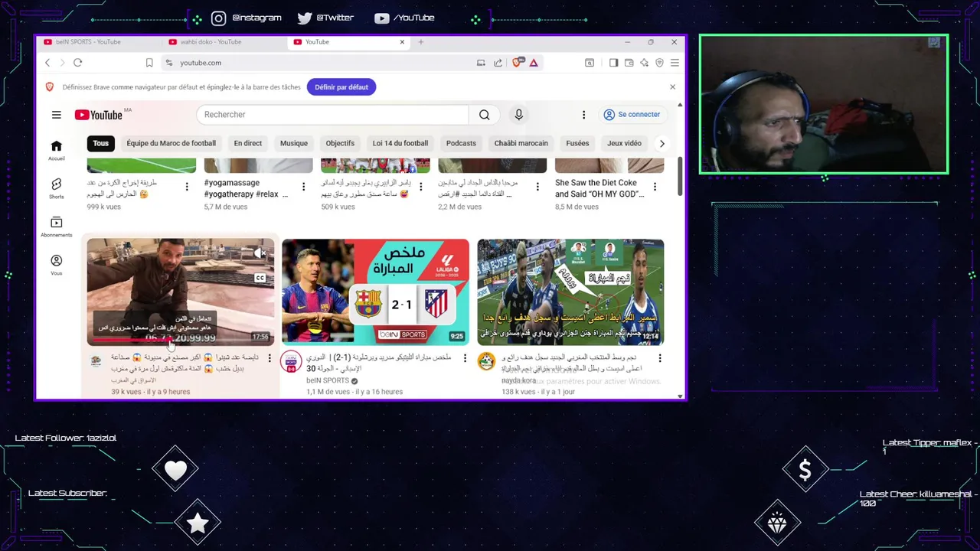Toggle the Brave sidebar panel
Screen dimensions: 980x551
pos(613,63)
